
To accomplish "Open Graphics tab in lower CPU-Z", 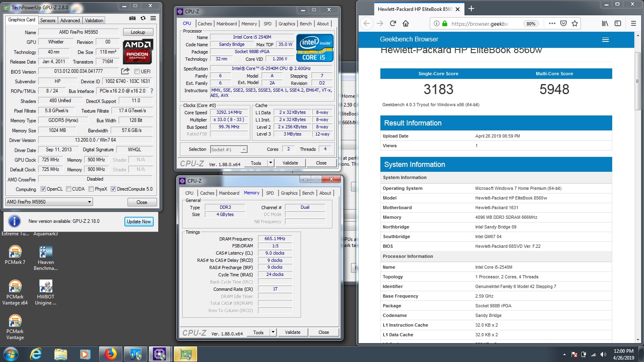I will pyautogui.click(x=289, y=193).
